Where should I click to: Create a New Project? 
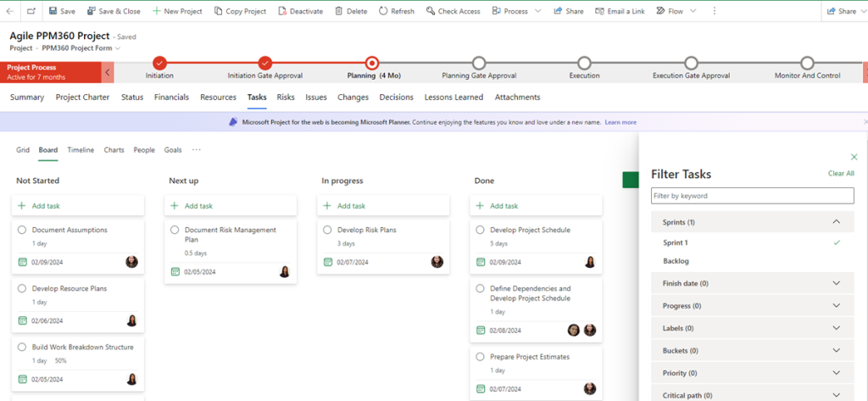(x=177, y=11)
